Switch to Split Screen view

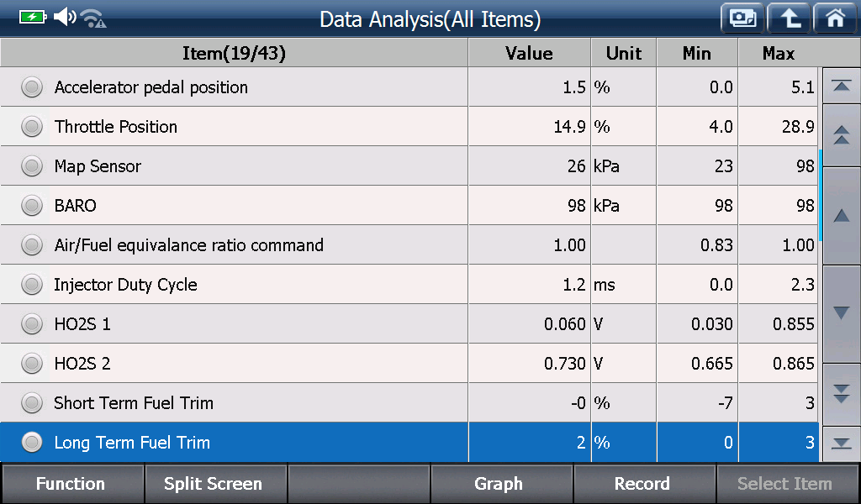point(214,484)
